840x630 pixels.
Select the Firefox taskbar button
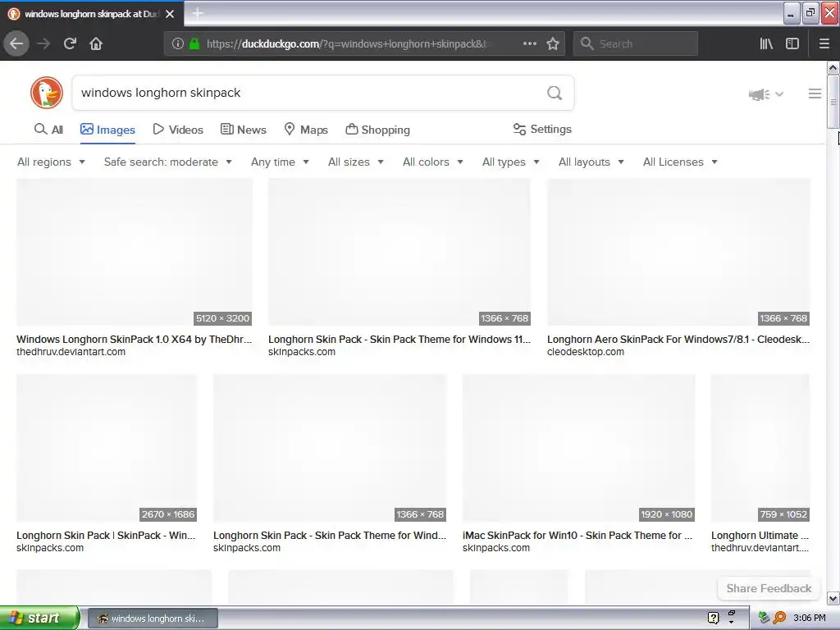(153, 619)
